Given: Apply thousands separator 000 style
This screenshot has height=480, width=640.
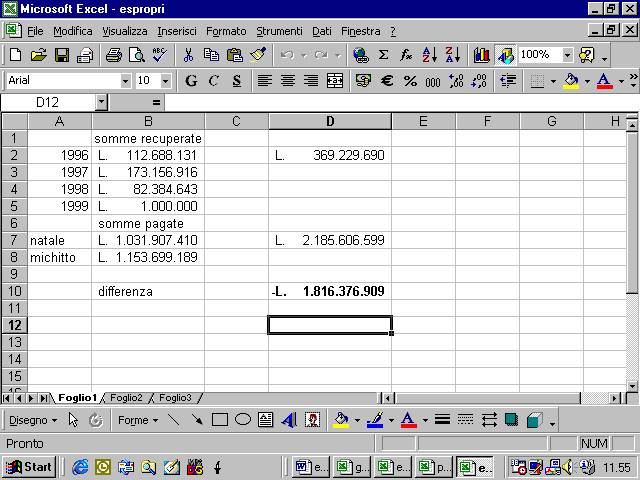Looking at the screenshot, I should click(x=433, y=81).
